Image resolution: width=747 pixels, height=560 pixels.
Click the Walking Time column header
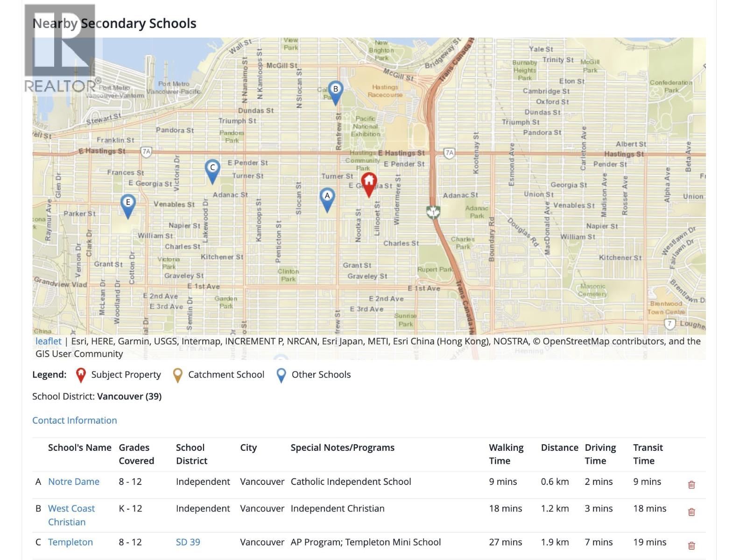(506, 454)
